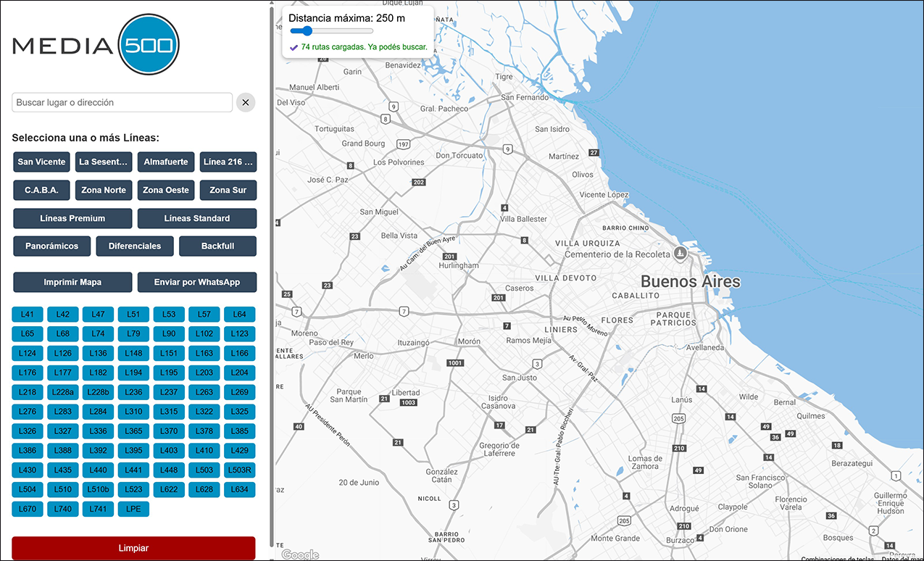Click the Villa Ballester map label

click(x=523, y=219)
